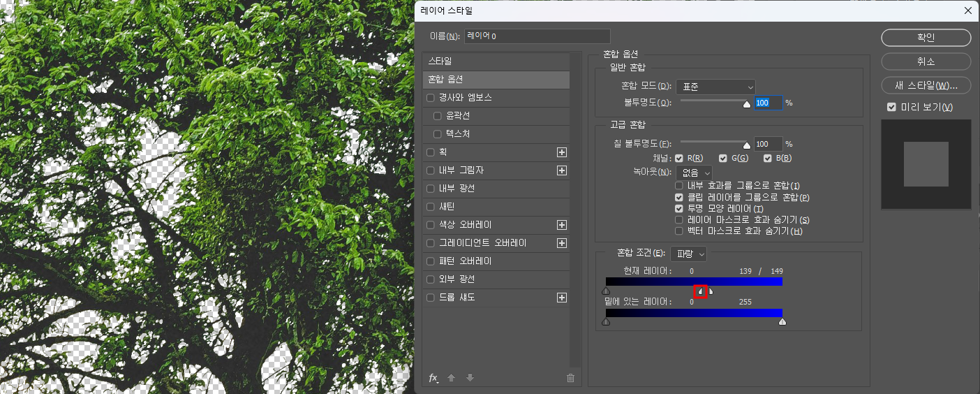Enable the 패턴 오버레이 checkbox

(x=431, y=261)
